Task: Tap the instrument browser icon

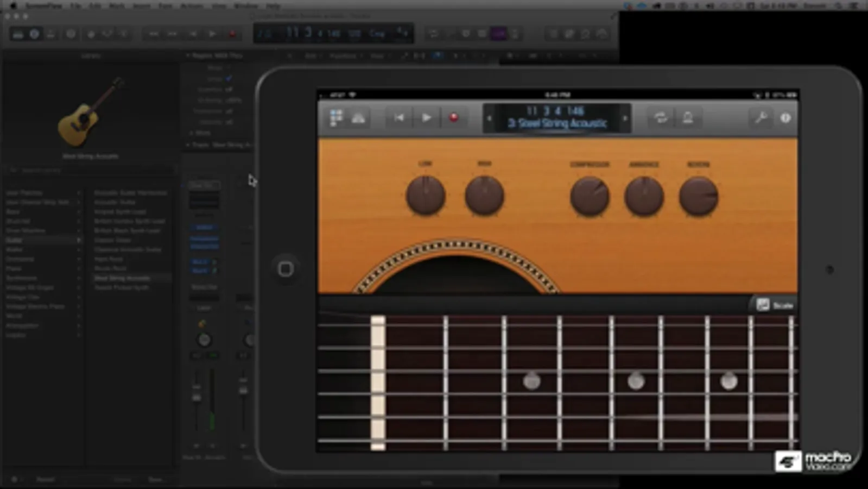Action: click(358, 117)
